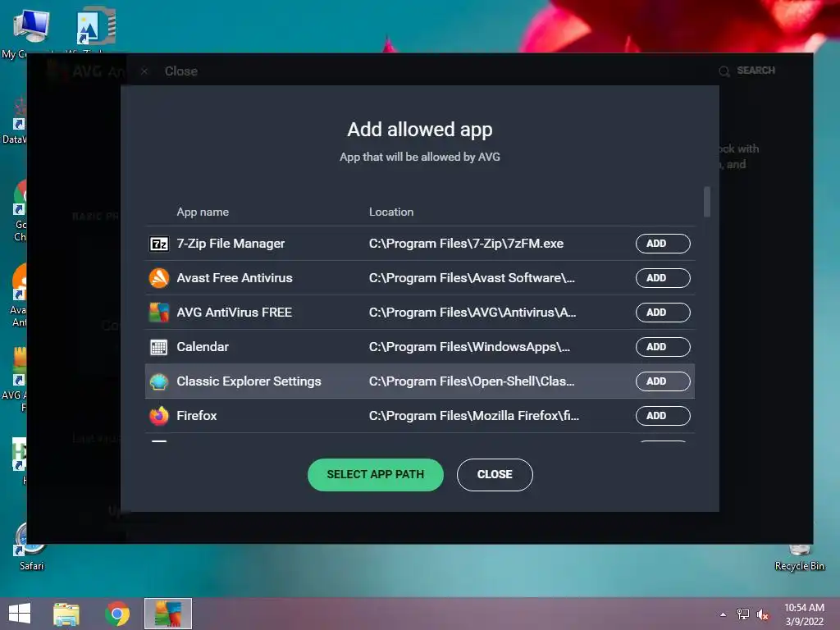Image resolution: width=840 pixels, height=630 pixels.
Task: Add 7-Zip File Manager to allowed apps
Action: click(663, 244)
